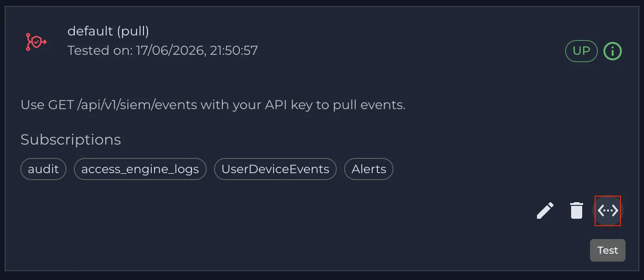
Task: Click the Test tooltip label
Action: click(608, 250)
